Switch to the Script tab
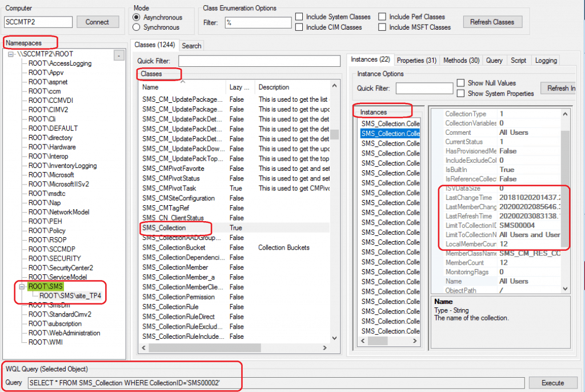The image size is (585, 392). pos(518,61)
